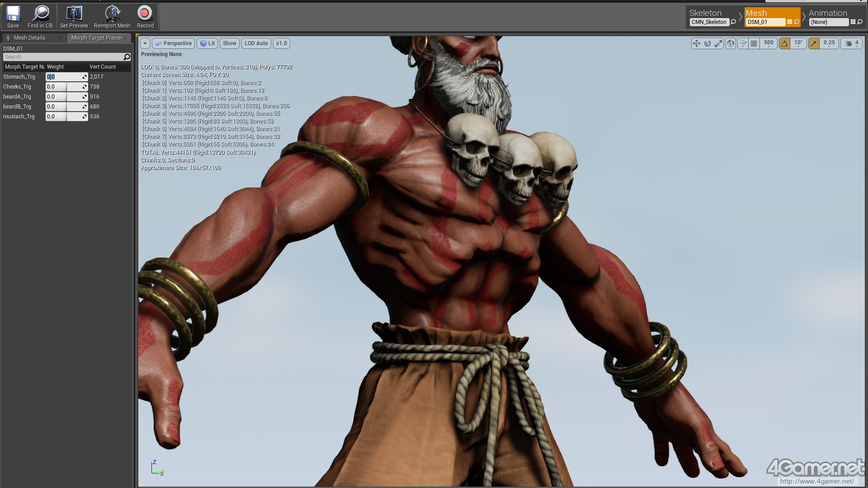This screenshot has height=488, width=868.
Task: Toggle rotation angle snapping
Action: [x=785, y=43]
